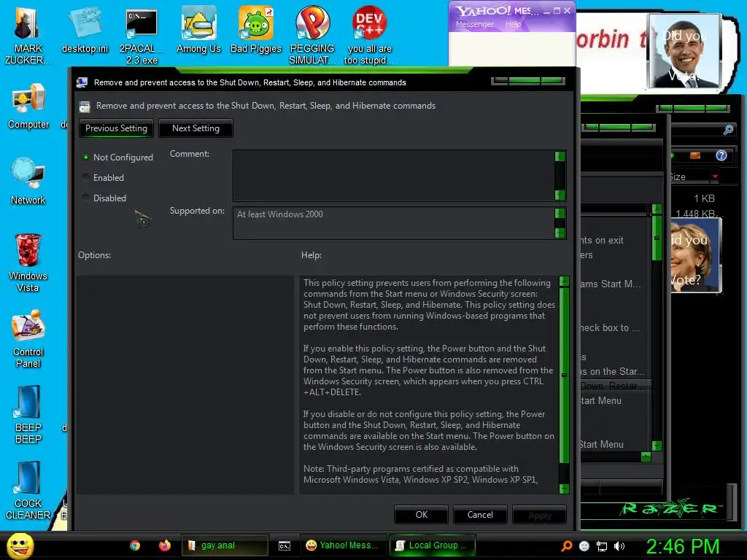Click the policy dialog title bar icon
This screenshot has height=560, width=747.
coord(82,82)
